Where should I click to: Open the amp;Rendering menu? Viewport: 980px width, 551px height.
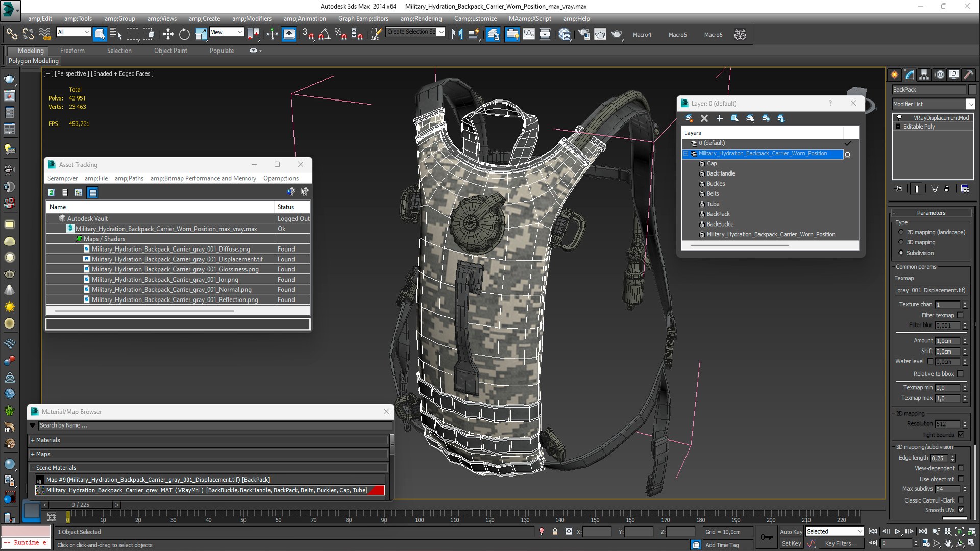[x=421, y=19]
